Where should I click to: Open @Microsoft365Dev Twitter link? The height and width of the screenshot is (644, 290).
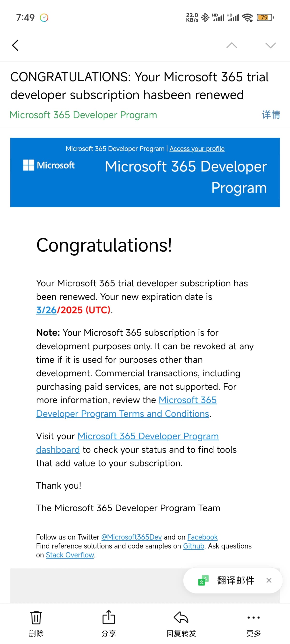pos(131,537)
